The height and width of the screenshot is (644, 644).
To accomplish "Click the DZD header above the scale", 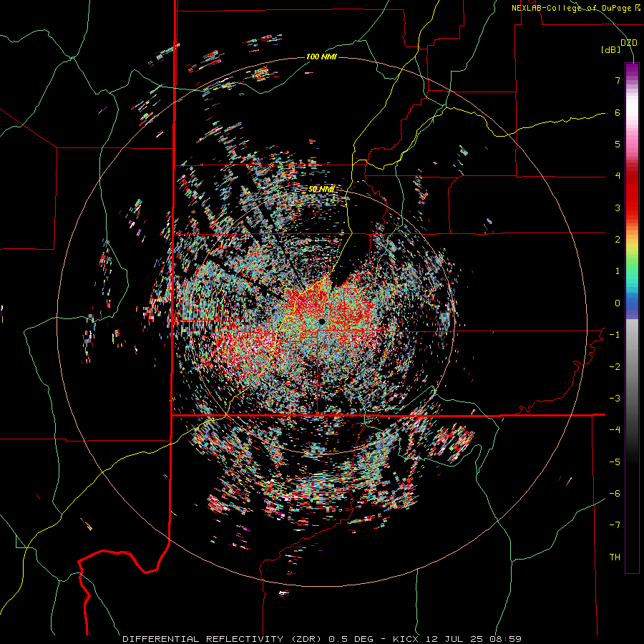I will 629,43.
